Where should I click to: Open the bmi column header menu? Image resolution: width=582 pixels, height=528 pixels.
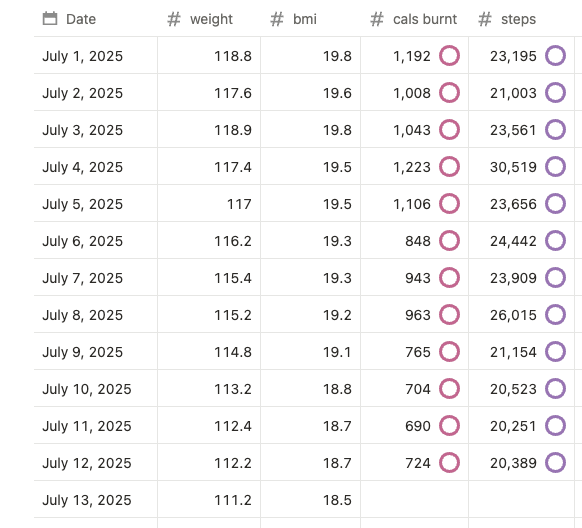click(x=310, y=19)
